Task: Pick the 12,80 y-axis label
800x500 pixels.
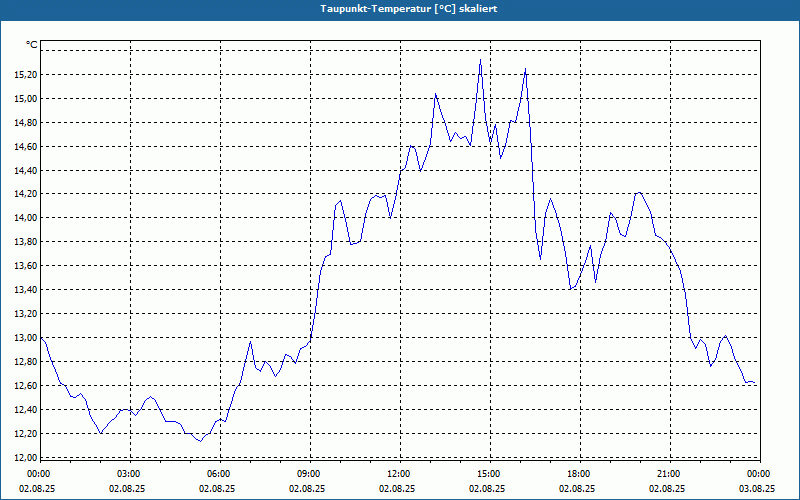Action: click(x=26, y=362)
